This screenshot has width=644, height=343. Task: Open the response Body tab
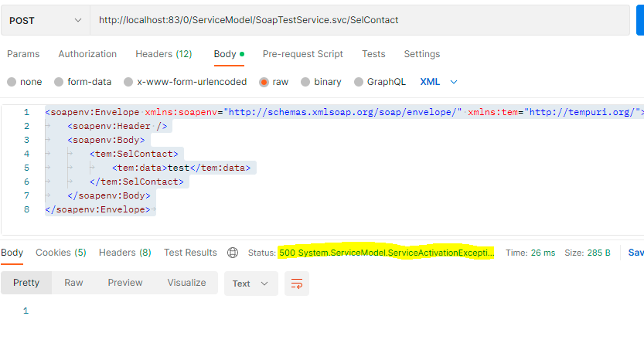pyautogui.click(x=12, y=253)
